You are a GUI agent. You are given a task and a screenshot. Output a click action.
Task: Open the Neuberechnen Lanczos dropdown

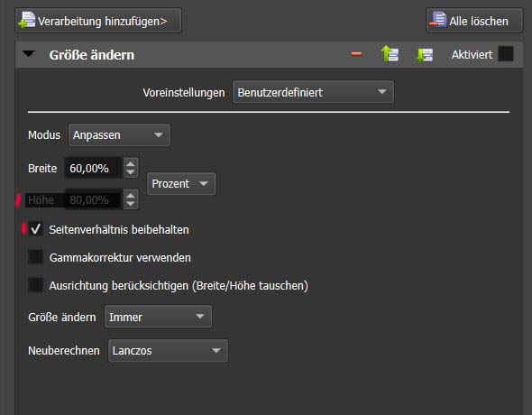(x=168, y=351)
